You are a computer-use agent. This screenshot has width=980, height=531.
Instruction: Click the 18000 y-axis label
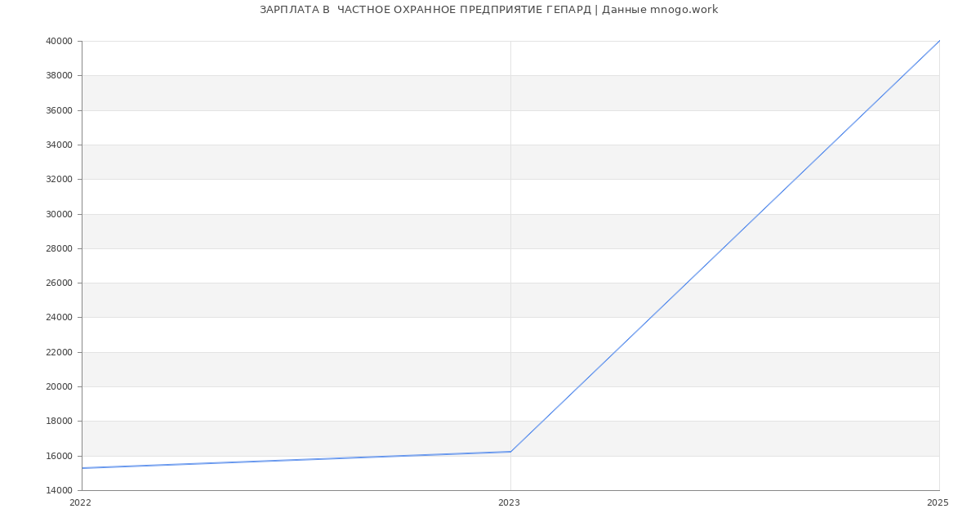(x=60, y=422)
